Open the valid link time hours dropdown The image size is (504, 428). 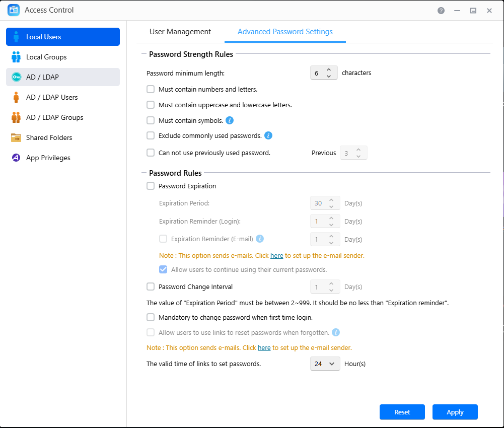(x=325, y=364)
